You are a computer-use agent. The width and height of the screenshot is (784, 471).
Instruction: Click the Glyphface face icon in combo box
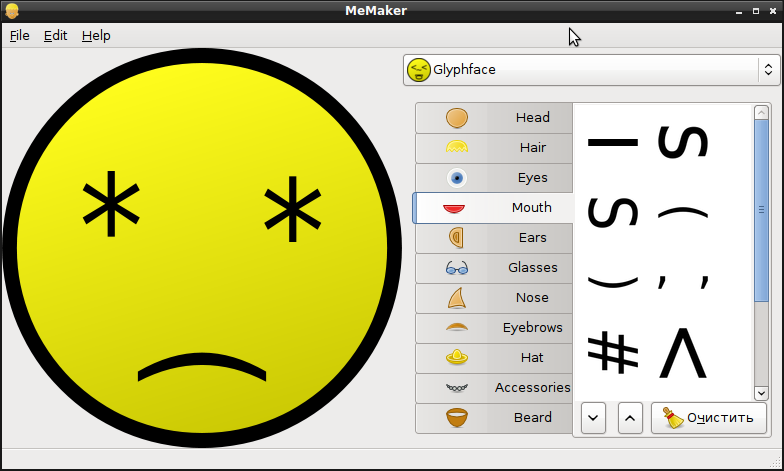(418, 70)
